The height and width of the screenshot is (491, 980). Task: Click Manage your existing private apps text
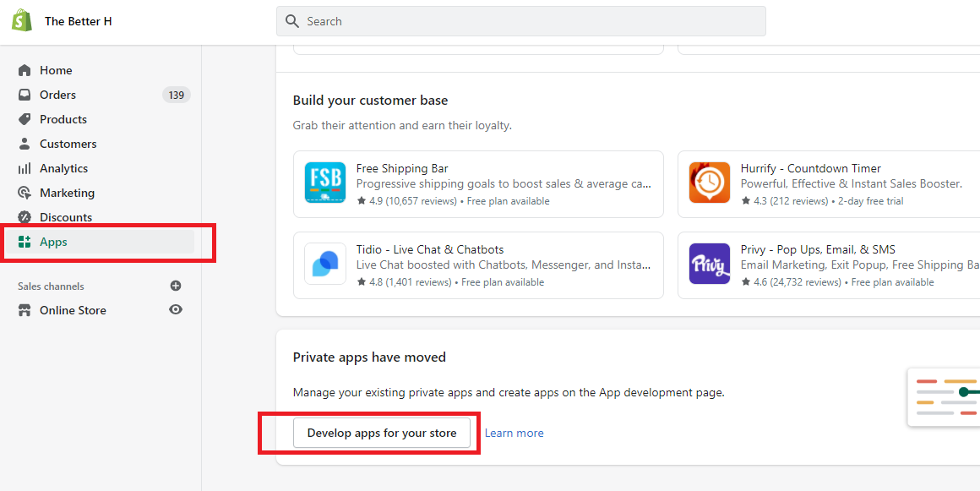(x=509, y=393)
